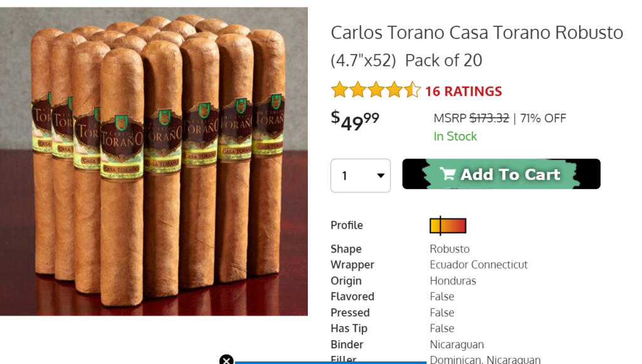Click the first rating star

pos(339,90)
